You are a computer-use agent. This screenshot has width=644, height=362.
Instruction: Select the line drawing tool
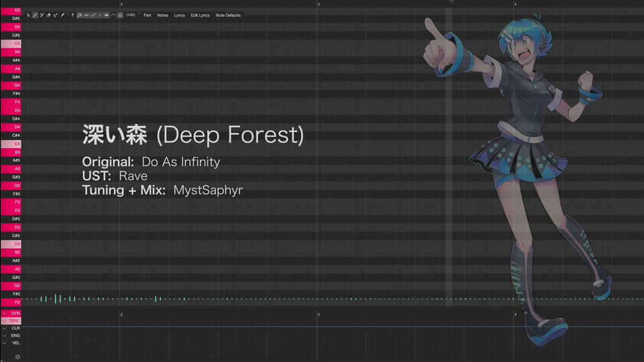click(42, 15)
